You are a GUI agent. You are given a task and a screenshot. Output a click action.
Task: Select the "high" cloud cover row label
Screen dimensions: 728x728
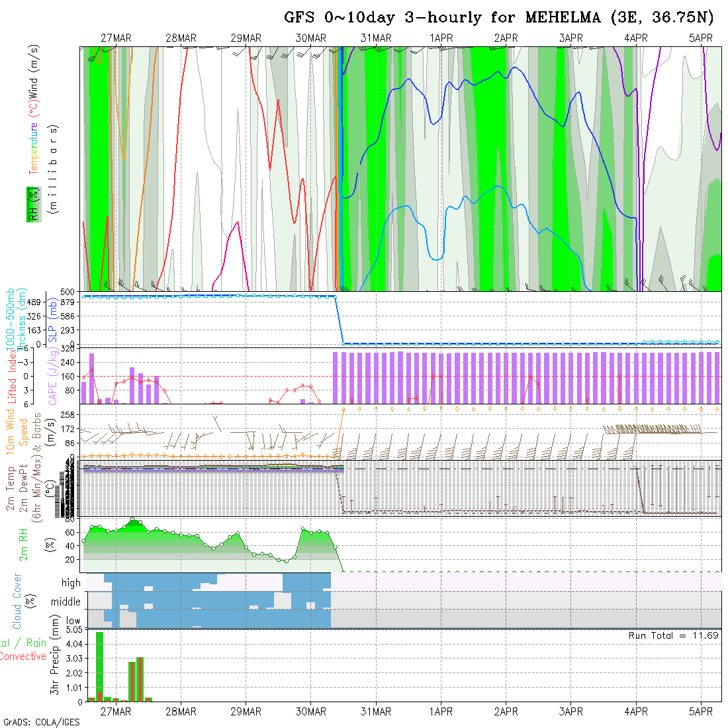[71, 583]
